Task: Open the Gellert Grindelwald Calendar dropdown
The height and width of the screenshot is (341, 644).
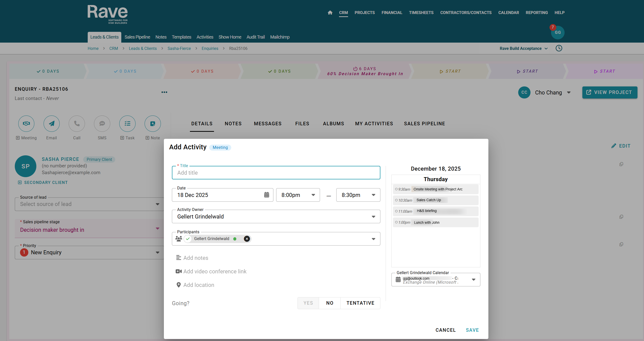Action: click(x=473, y=280)
